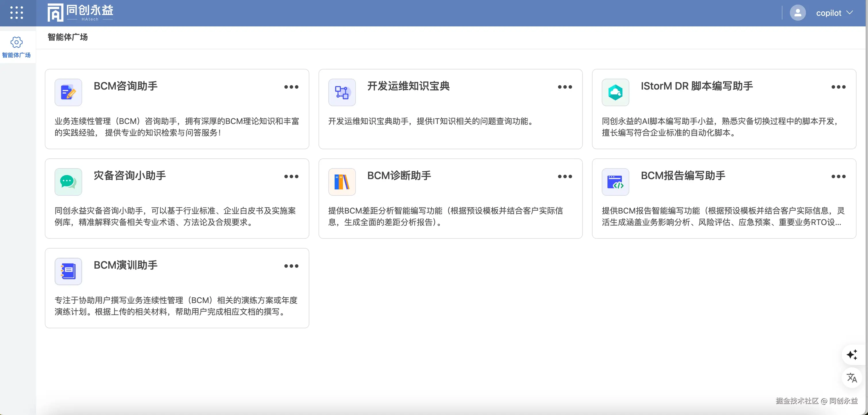
Task: Click the BCM咨询助手 document-pencil icon
Action: (68, 92)
